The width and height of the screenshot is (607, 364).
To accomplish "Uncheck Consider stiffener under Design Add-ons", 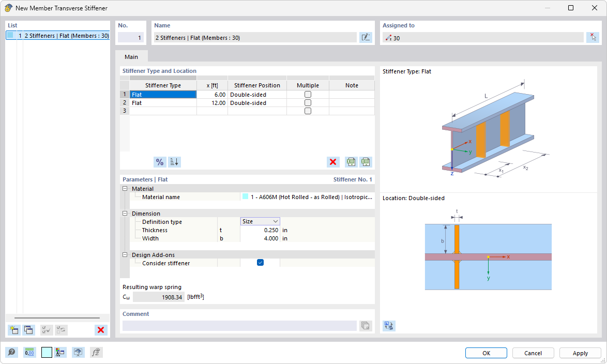I will pyautogui.click(x=260, y=262).
